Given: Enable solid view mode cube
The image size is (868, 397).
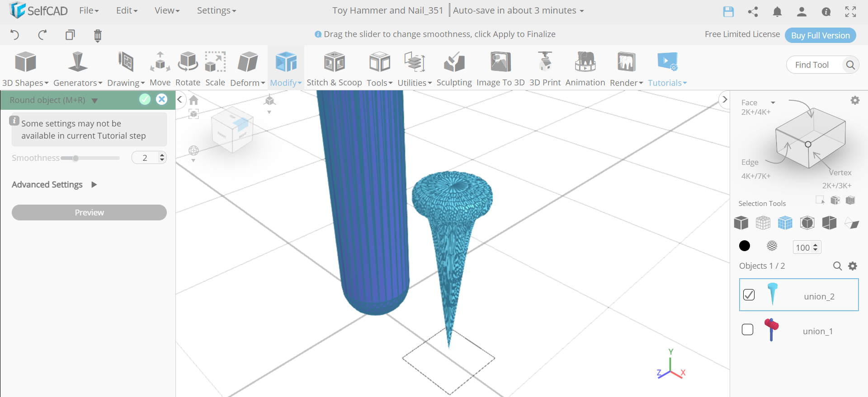Looking at the screenshot, I should coord(741,223).
